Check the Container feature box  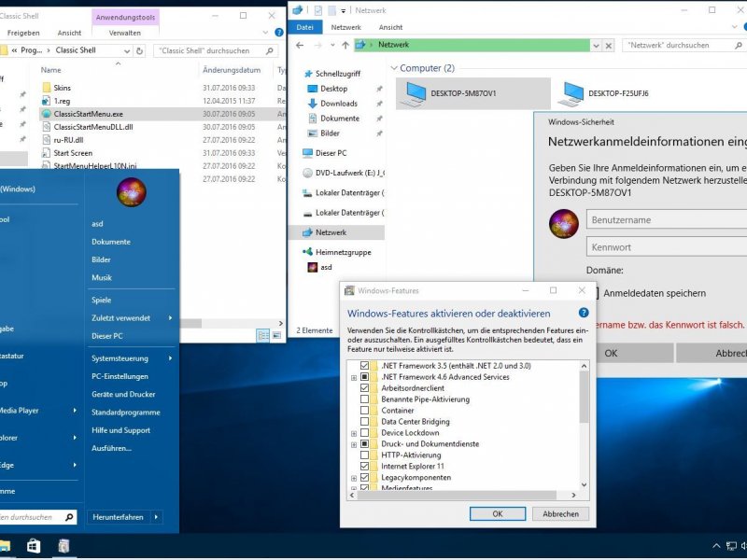tap(364, 411)
